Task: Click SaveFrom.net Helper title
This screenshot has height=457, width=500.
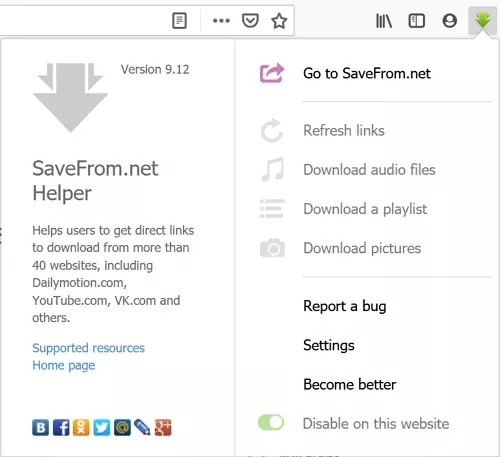Action: (95, 181)
